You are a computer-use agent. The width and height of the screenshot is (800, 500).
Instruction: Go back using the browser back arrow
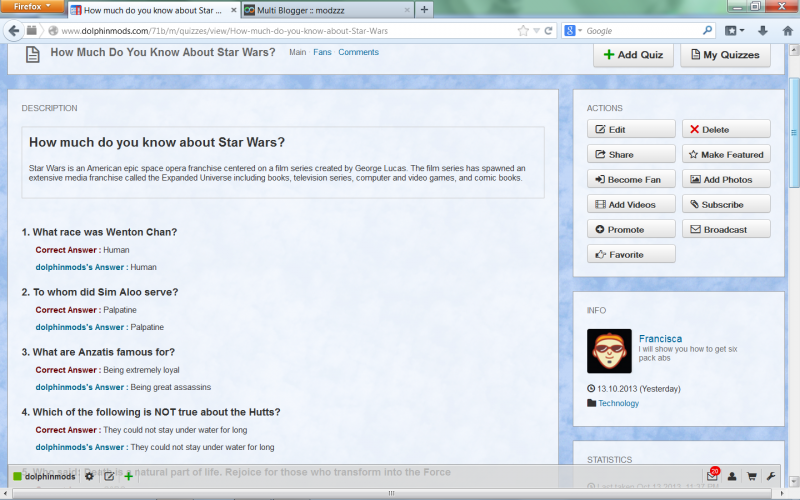tap(14, 31)
